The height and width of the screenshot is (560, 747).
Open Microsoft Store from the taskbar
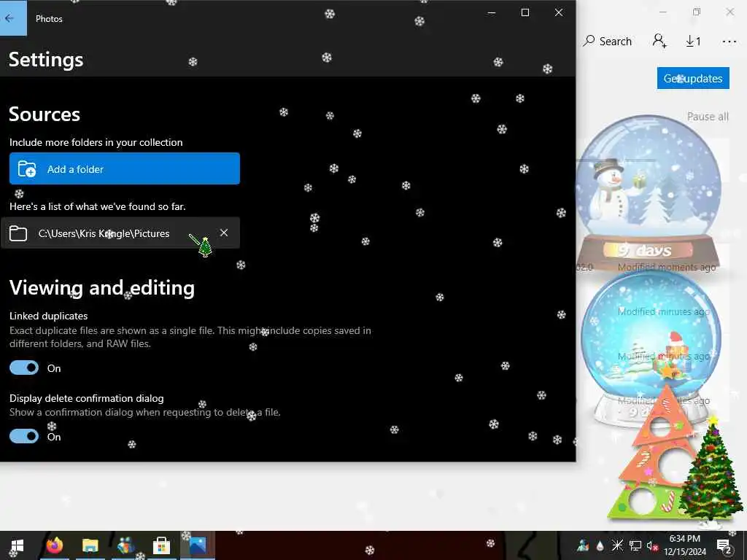(x=161, y=545)
